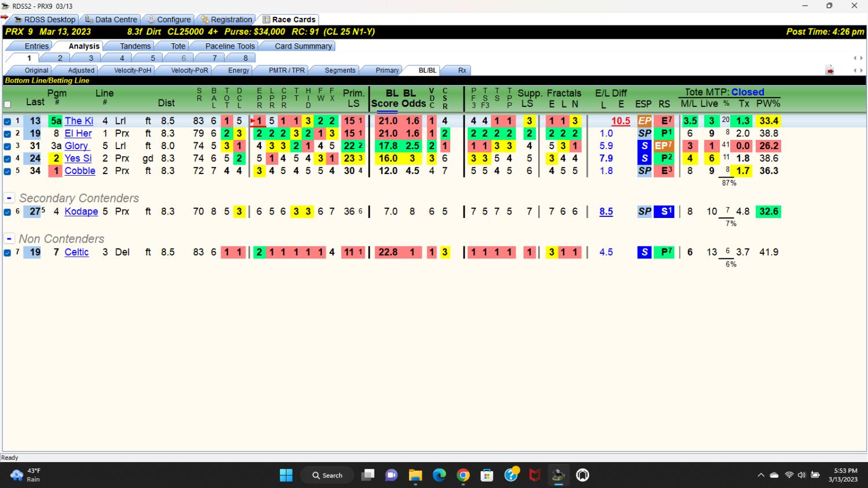Open weather widget showing 43°F Rain
Image resolution: width=868 pixels, height=488 pixels.
[x=26, y=475]
